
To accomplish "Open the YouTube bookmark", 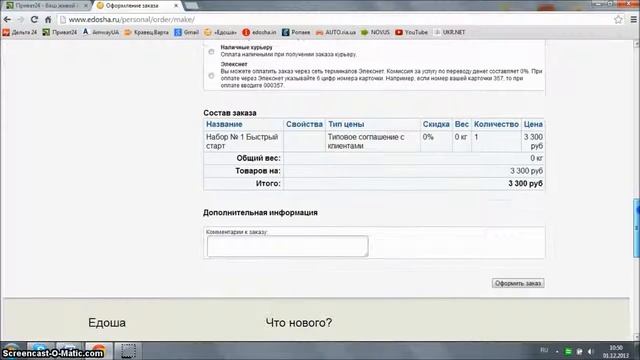I will click(x=411, y=32).
